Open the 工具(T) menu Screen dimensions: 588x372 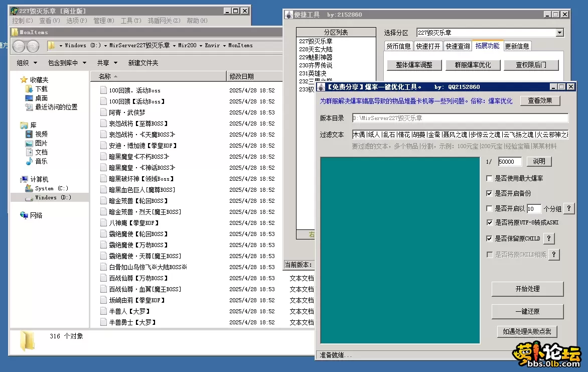(x=131, y=21)
